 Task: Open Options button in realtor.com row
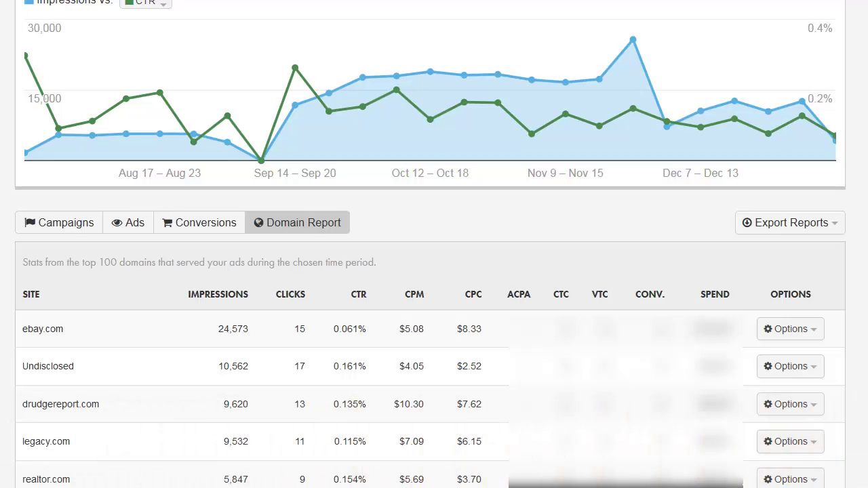(790, 479)
